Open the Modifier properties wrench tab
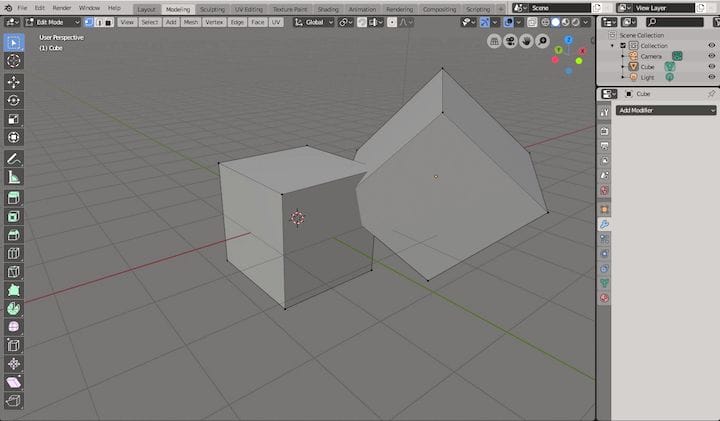Image resolution: width=720 pixels, height=421 pixels. point(604,225)
